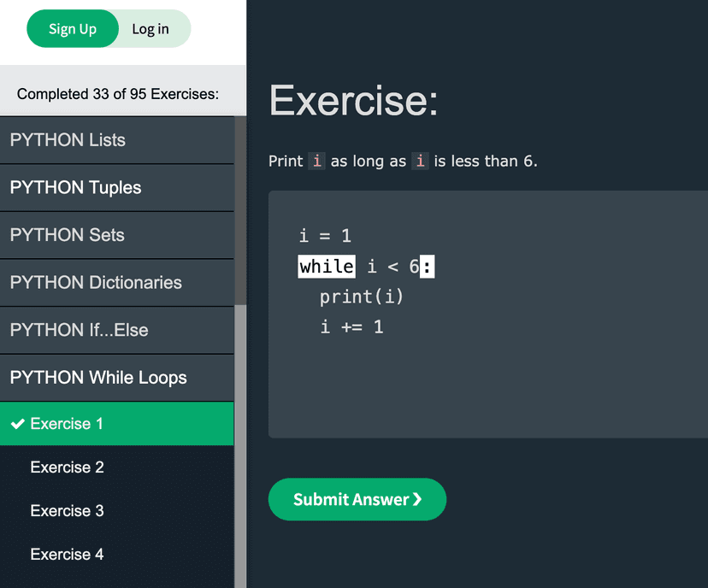Click the 'Completed 33 of 95 Exercises' text
Viewport: 708px width, 588px height.
pyautogui.click(x=118, y=94)
